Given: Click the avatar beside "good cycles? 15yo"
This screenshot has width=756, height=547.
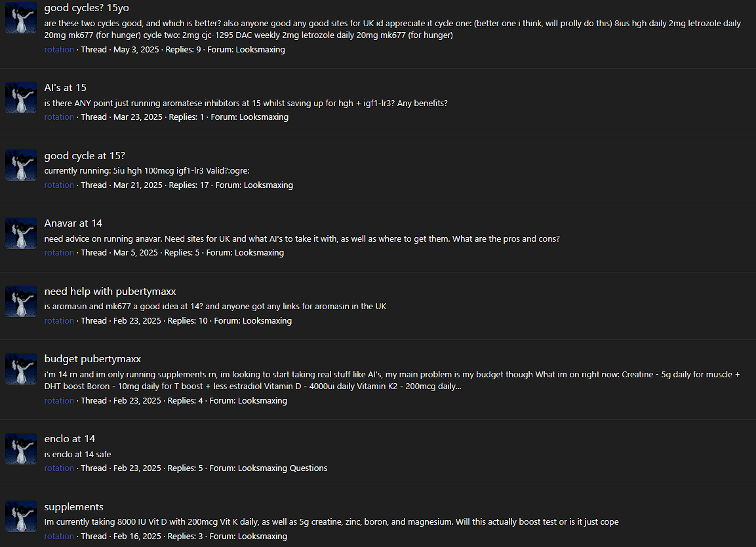Looking at the screenshot, I should [21, 18].
